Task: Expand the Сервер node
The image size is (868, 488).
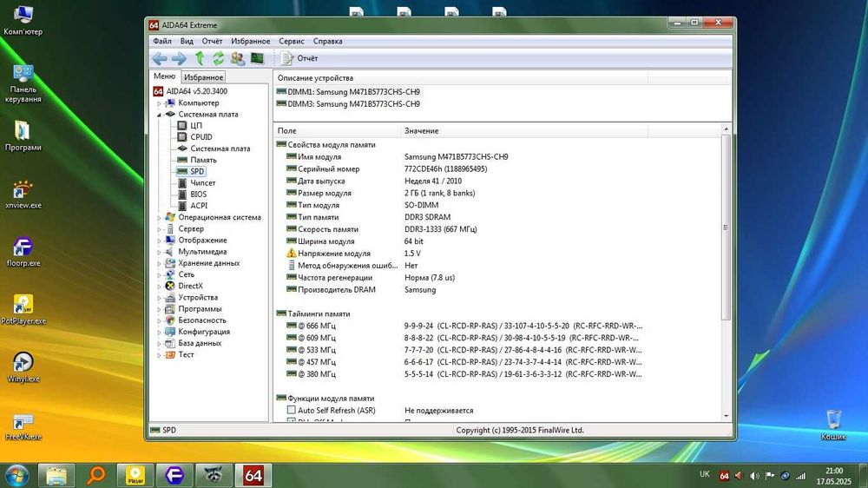Action: (159, 228)
